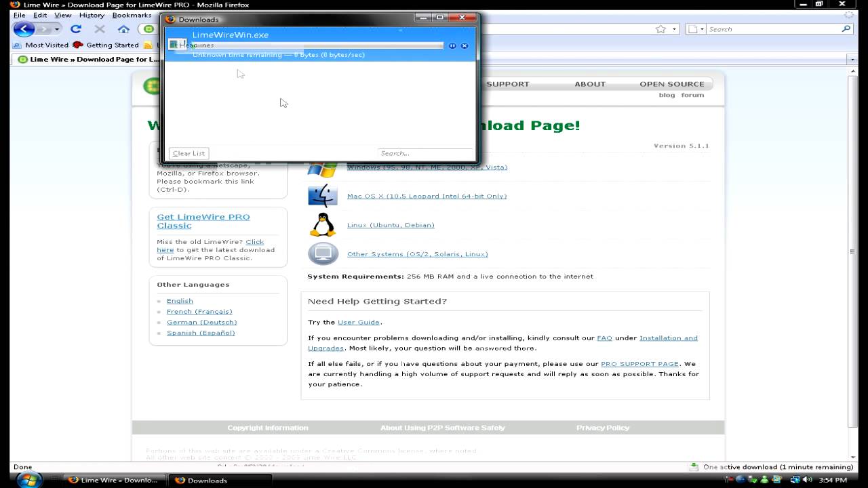Open the Privacy Policy footer link
The image size is (868, 488).
(603, 428)
